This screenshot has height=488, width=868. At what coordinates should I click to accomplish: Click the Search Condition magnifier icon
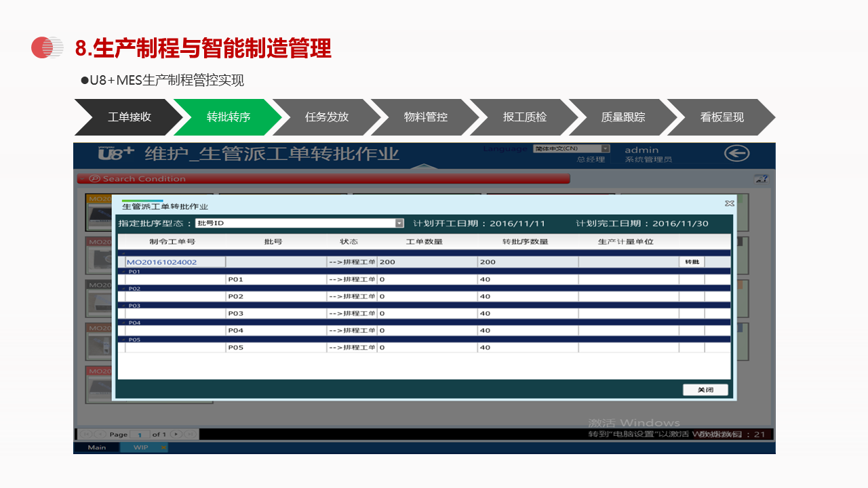(94, 179)
